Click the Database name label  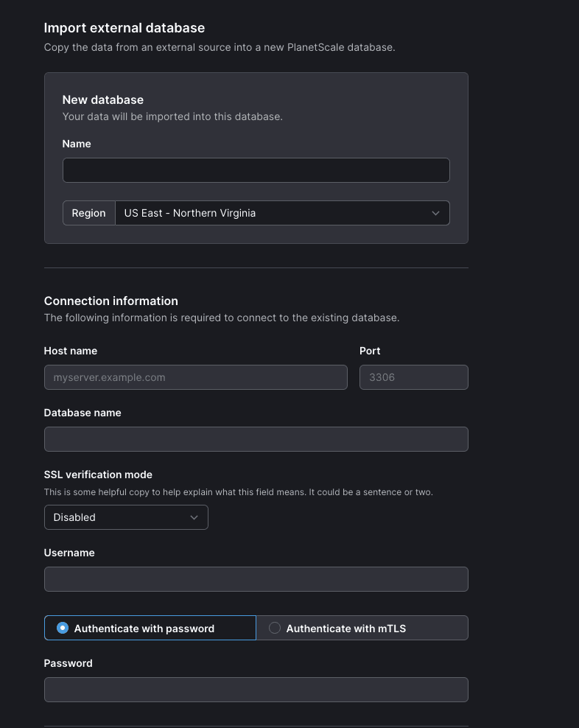(83, 413)
